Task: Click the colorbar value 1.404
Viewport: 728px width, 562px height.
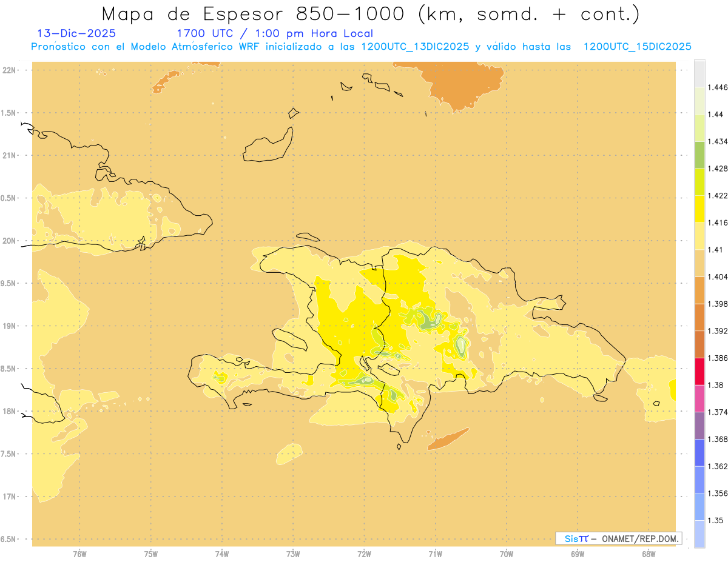Action: [716, 276]
